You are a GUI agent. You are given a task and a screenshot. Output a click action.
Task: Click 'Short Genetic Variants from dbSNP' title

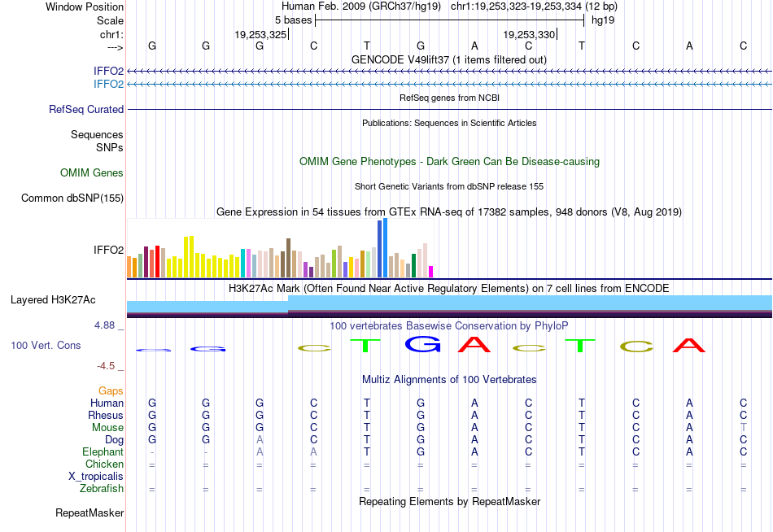pos(448,186)
